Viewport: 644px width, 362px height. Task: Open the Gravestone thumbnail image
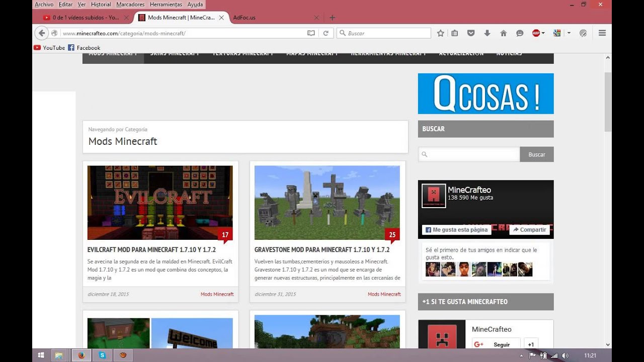click(327, 203)
